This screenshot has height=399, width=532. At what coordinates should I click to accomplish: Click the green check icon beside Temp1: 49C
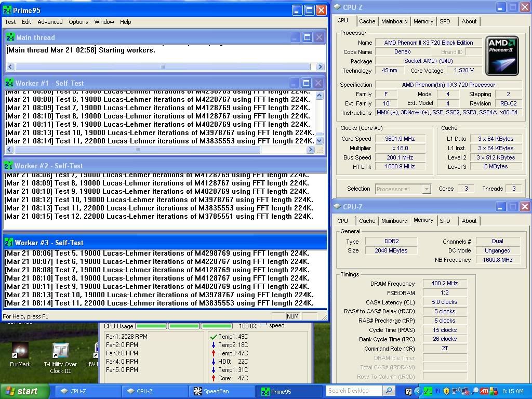click(214, 337)
